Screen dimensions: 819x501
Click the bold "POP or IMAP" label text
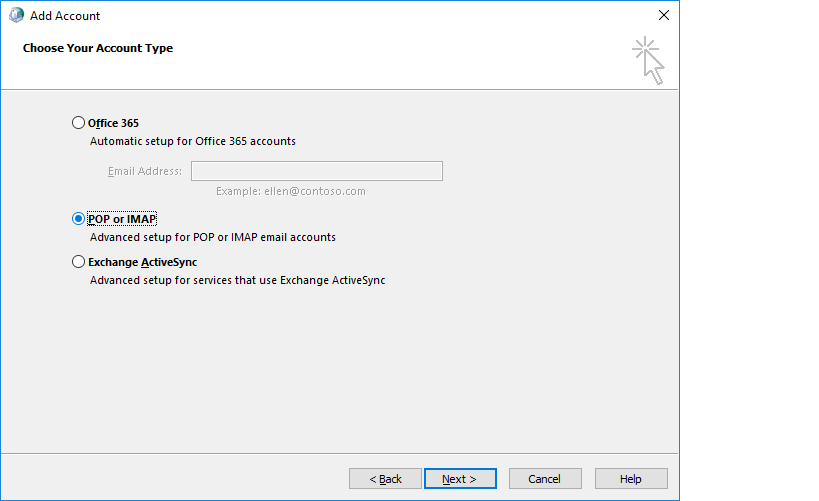pos(123,219)
